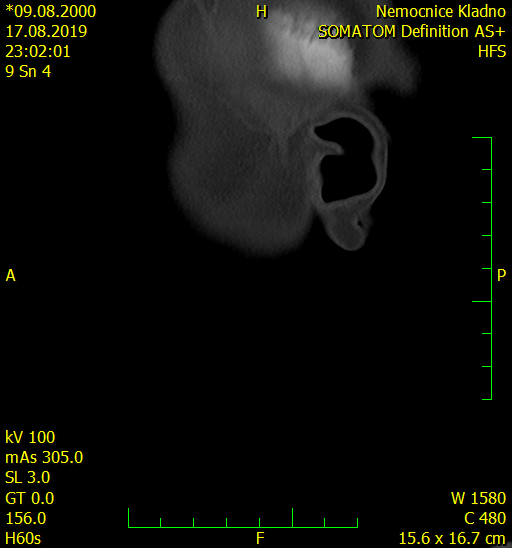This screenshot has width=512, height=548.
Task: Click the P posterior orientation marker
Action: 501,275
